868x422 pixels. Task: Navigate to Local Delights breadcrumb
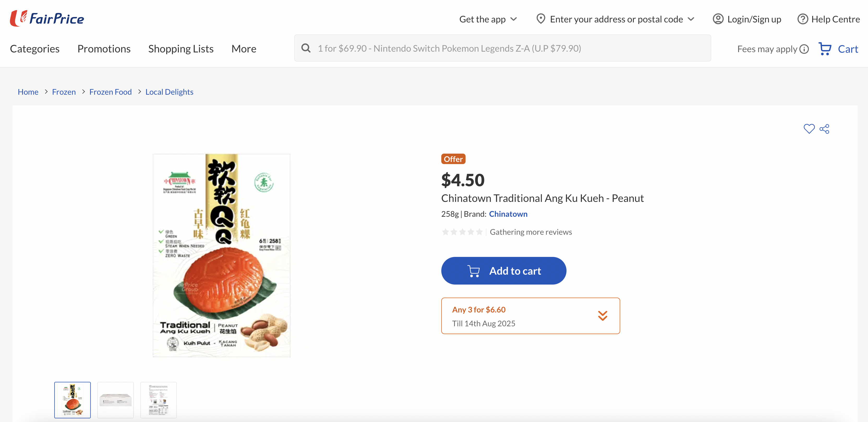point(169,92)
